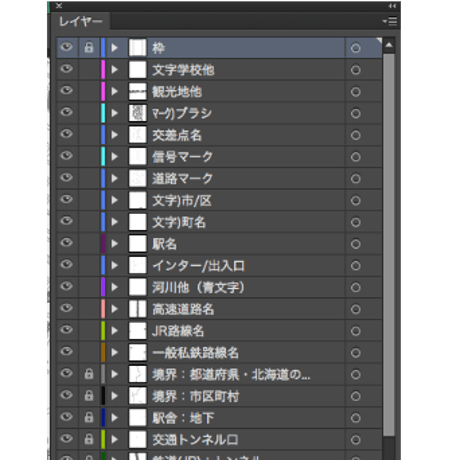
Task: Click target circle of 文字)町名 layer
Action: point(356,222)
